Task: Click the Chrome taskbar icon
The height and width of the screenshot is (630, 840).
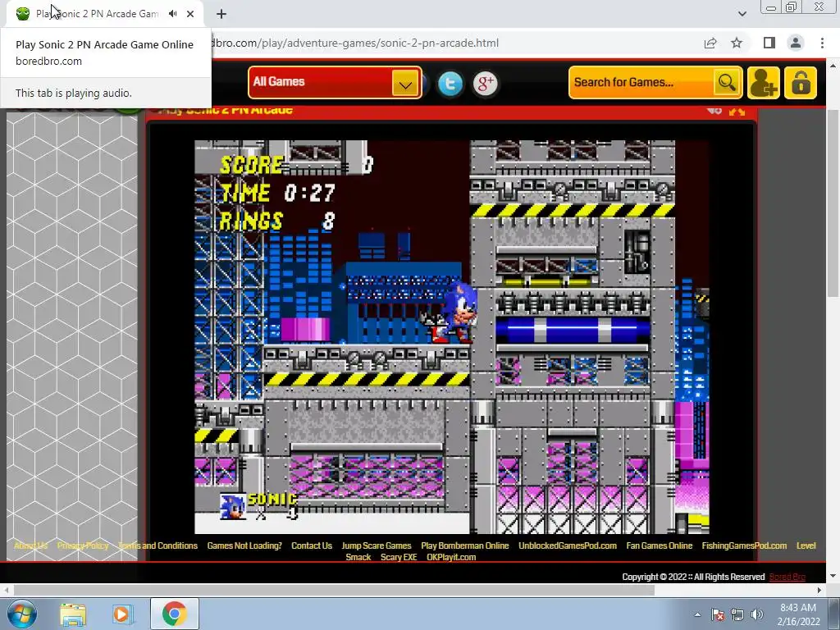Action: click(174, 614)
